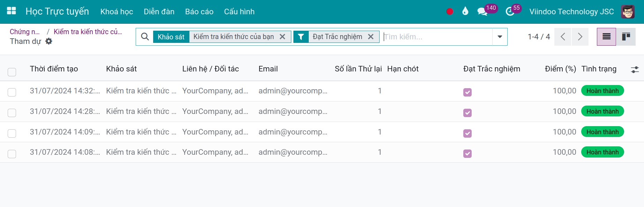Click the magnifying glass search icon
Screen dimensions: 644x207
click(145, 37)
